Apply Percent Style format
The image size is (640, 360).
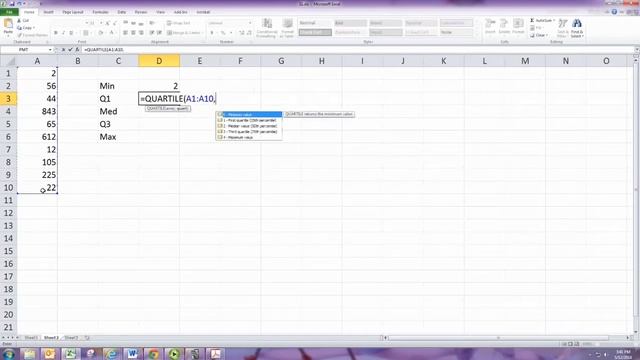pos(223,33)
